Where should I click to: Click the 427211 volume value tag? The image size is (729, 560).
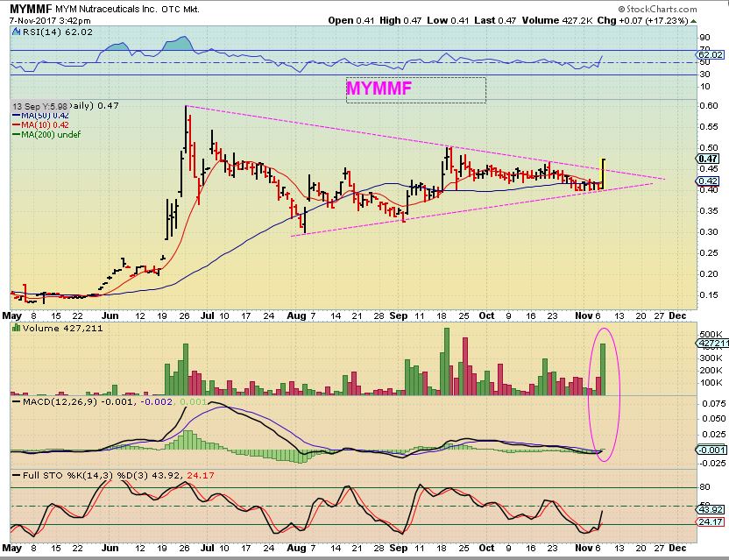[x=712, y=344]
